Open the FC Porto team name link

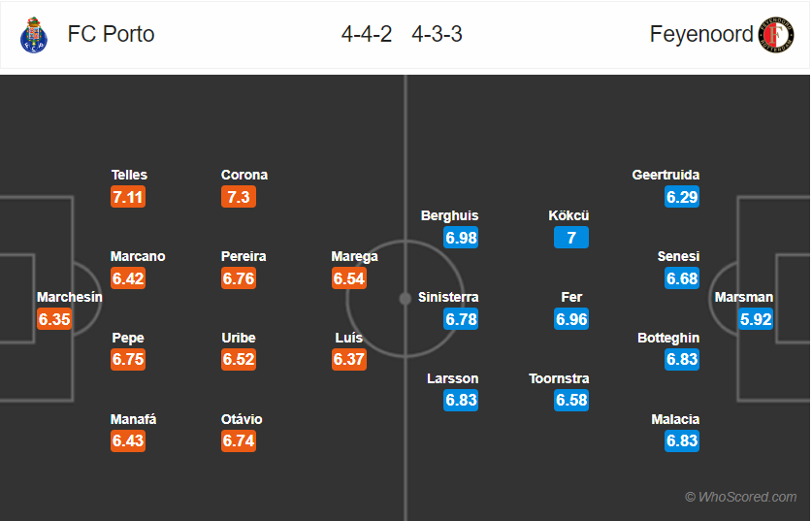pos(111,34)
